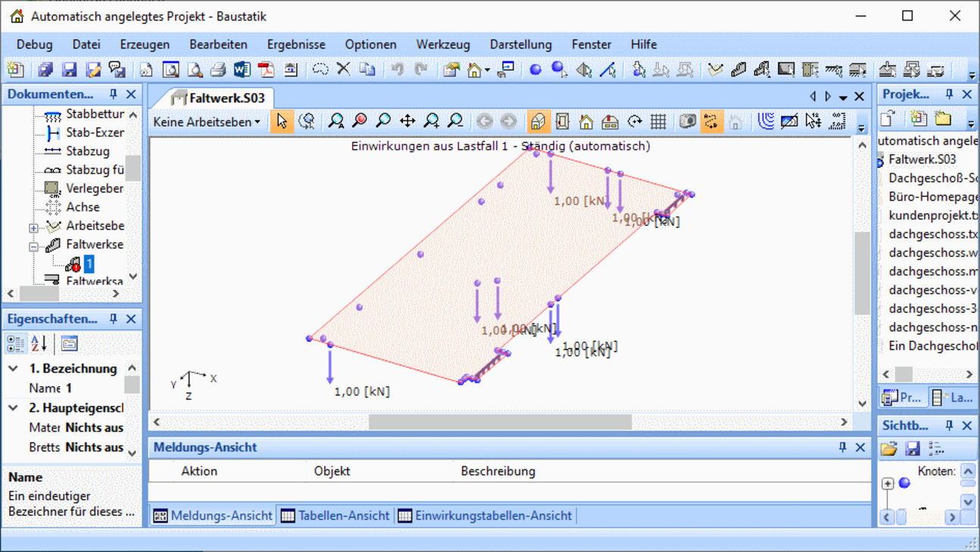Screen dimensions: 980x552
Task: Click the PDF export icon
Action: [x=266, y=70]
